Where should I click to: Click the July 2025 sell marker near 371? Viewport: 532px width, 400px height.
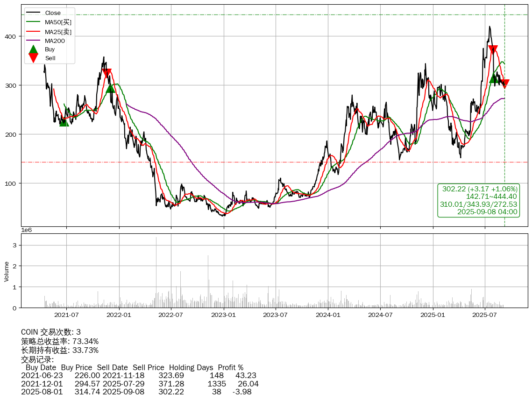click(x=493, y=49)
